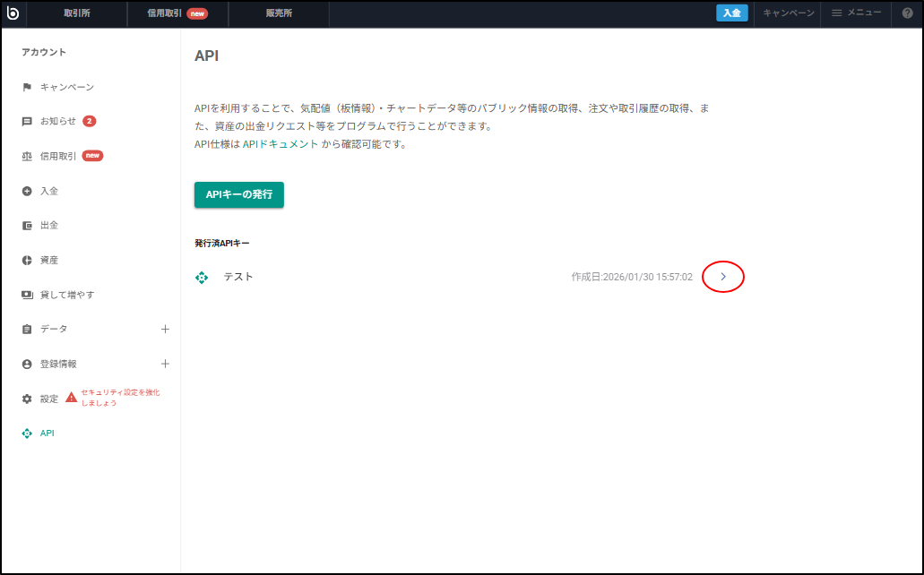Select the 入金 deposit icon in sidebar
924x575 pixels.
coord(27,191)
